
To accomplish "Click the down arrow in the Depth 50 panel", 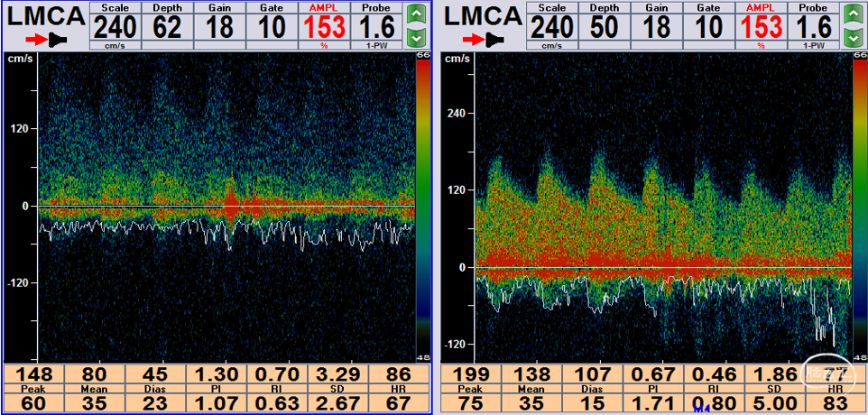I will click(854, 38).
